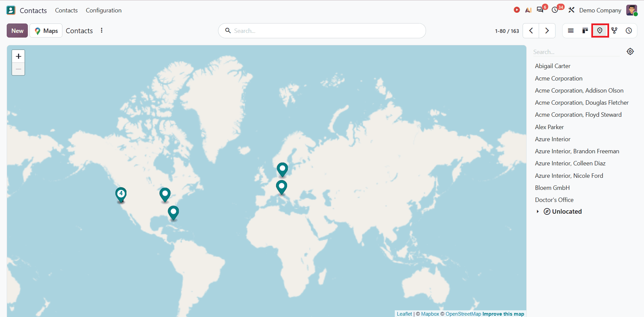Select Acme Corporation, Addison Olson entry
The image size is (644, 317).
pyautogui.click(x=579, y=91)
